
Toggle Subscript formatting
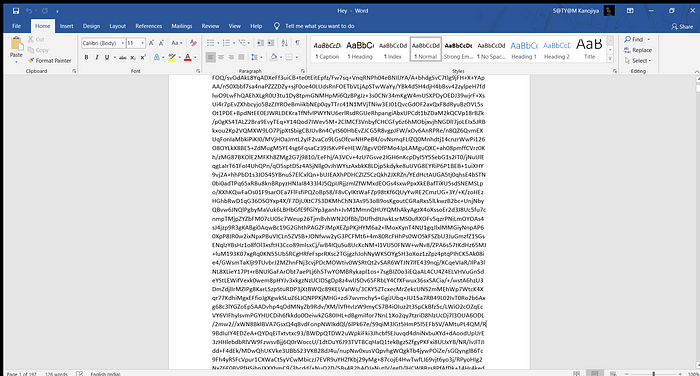click(x=133, y=58)
